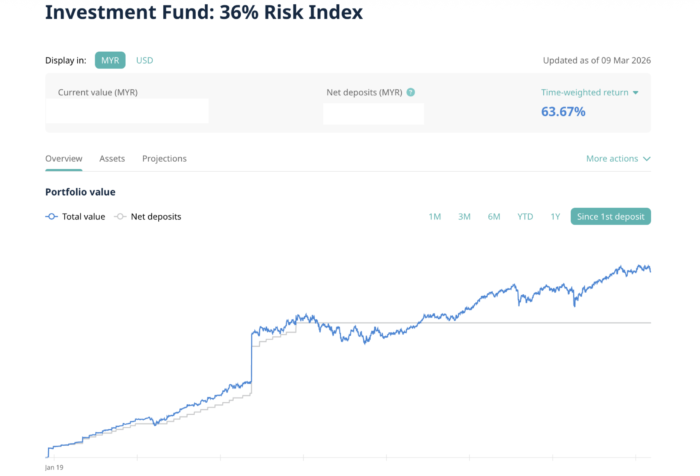Toggle Net deposits series in chart legend
This screenshot has width=700, height=476.
coord(155,216)
